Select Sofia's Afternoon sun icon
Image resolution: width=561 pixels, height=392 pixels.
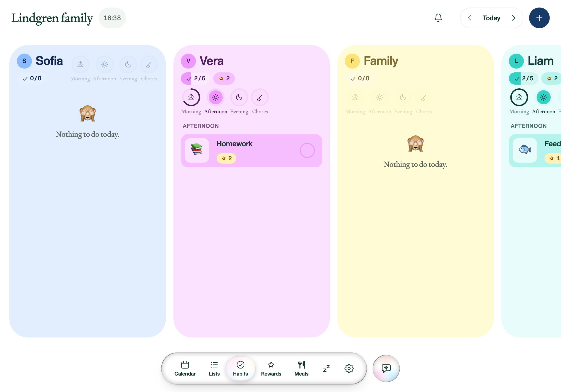[x=105, y=65]
